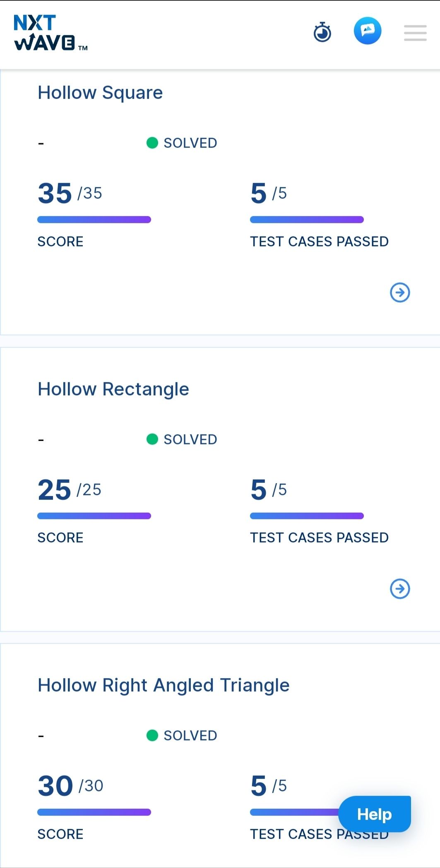Screen dimensions: 440x868
Task: Click Hollow Square score progress bar
Action: pyautogui.click(x=94, y=219)
